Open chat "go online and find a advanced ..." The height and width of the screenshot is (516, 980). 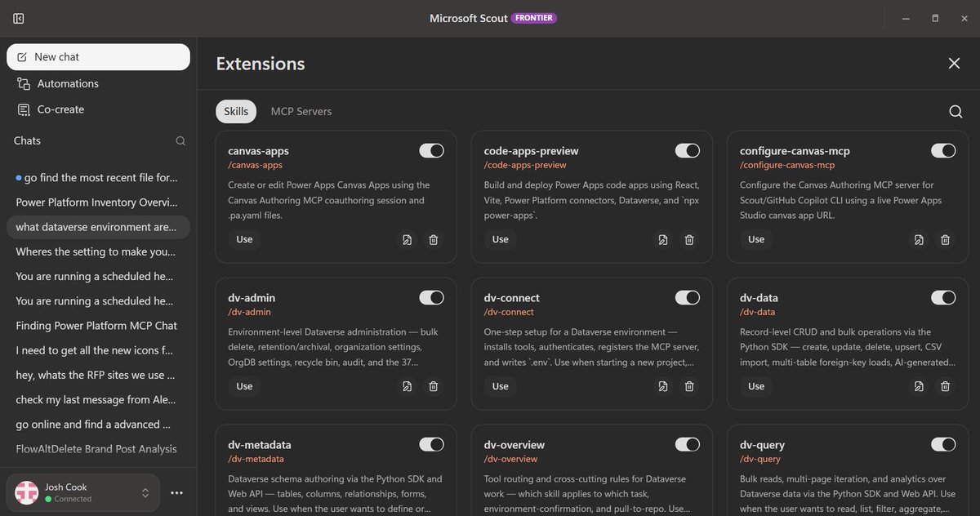(98, 424)
